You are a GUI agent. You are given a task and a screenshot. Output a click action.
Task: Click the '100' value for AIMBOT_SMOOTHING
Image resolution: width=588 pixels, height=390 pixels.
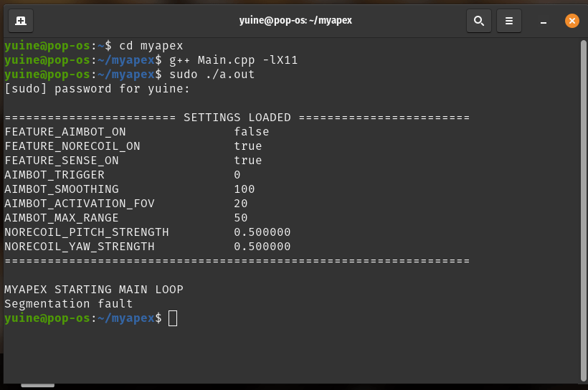[x=244, y=189]
